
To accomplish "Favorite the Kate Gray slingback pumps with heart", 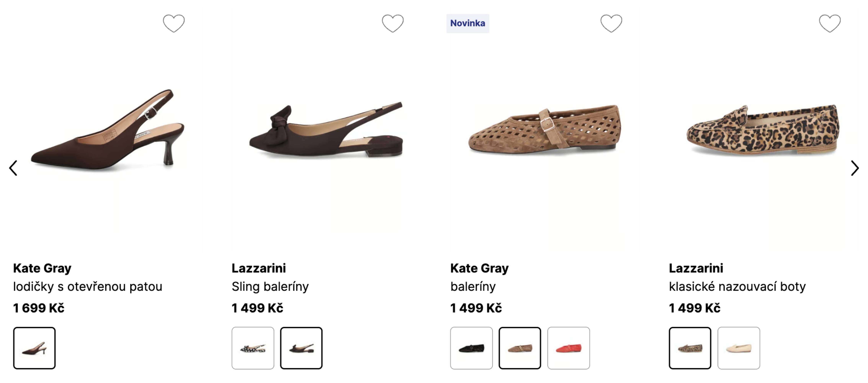I will (174, 23).
